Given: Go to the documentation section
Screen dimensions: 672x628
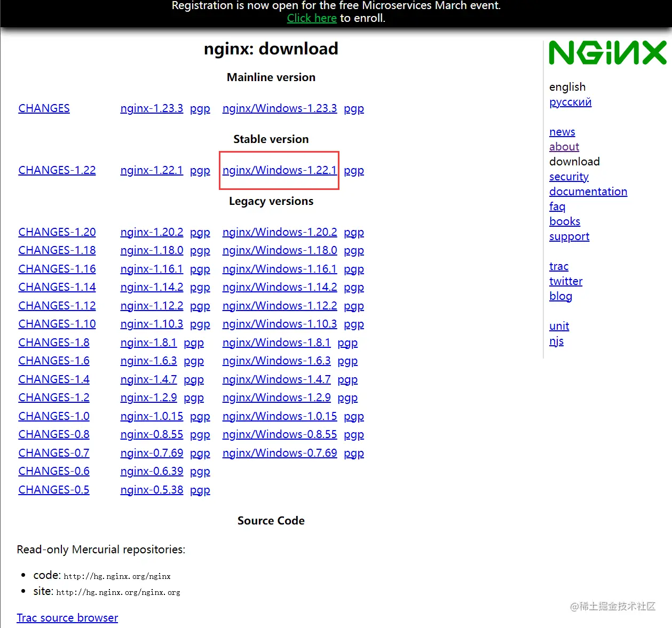Looking at the screenshot, I should point(588,192).
